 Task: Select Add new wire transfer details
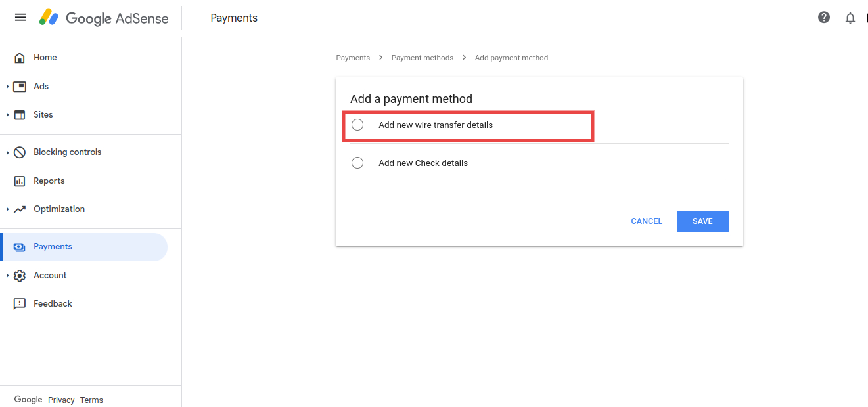point(357,125)
